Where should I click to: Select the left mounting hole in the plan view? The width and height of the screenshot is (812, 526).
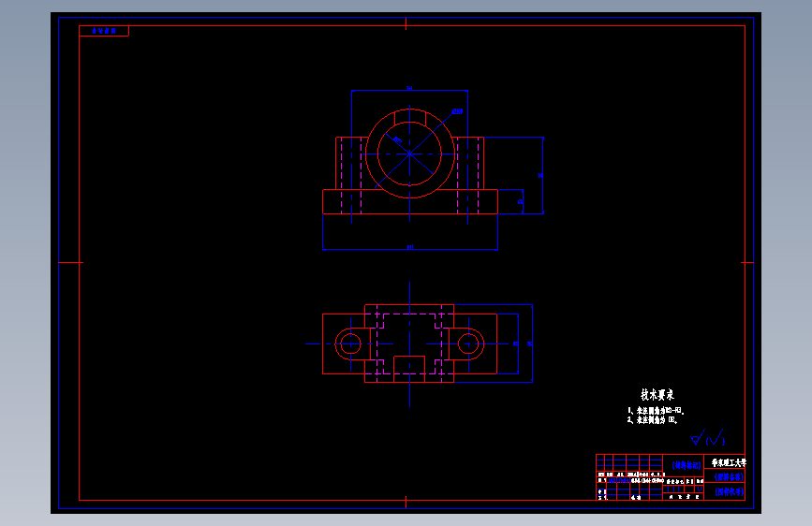coord(350,343)
